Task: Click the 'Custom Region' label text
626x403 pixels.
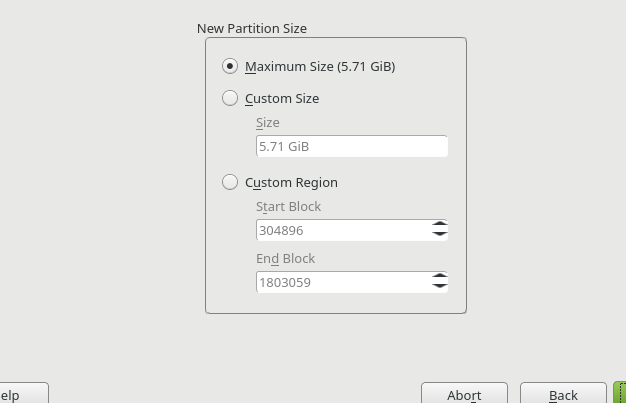Action: [x=291, y=183]
